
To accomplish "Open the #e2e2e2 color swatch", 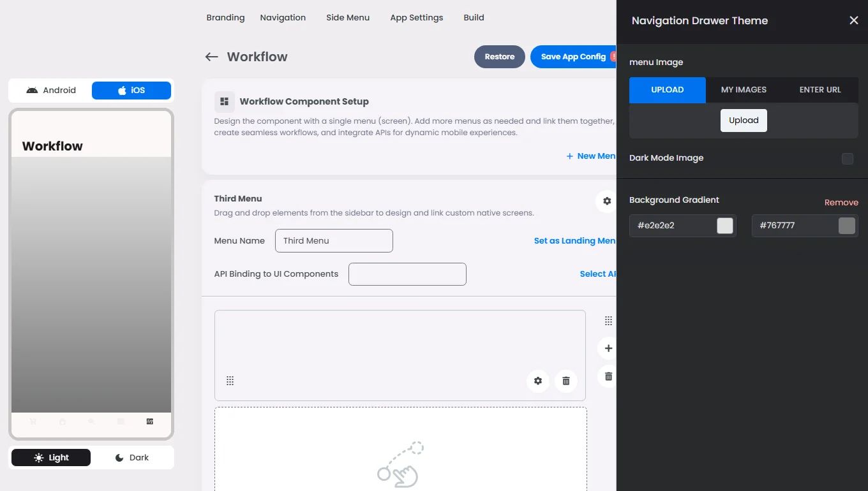I will pyautogui.click(x=725, y=226).
